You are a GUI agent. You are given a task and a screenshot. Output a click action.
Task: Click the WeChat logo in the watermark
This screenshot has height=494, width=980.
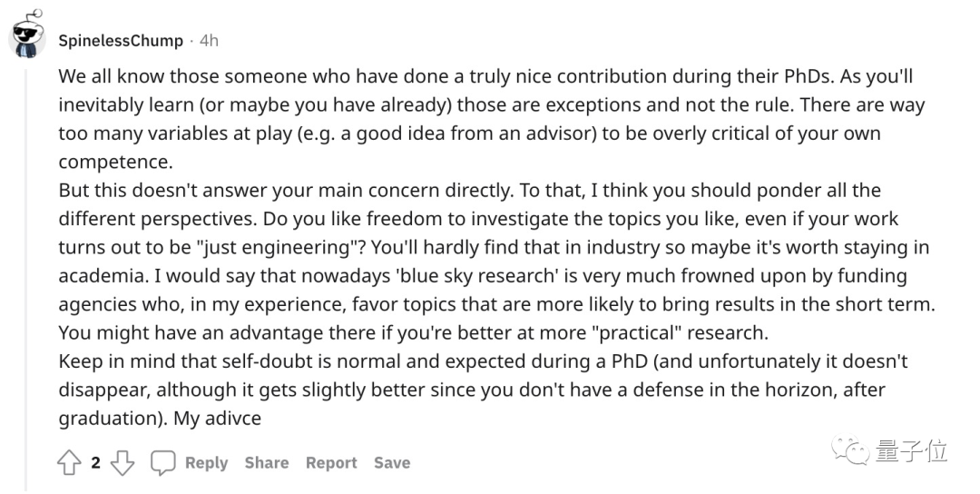853,450
